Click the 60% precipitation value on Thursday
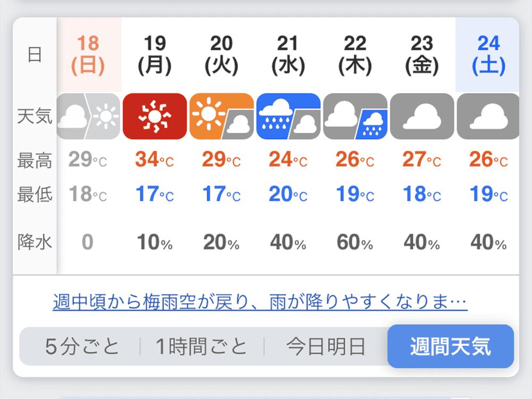 coord(355,242)
